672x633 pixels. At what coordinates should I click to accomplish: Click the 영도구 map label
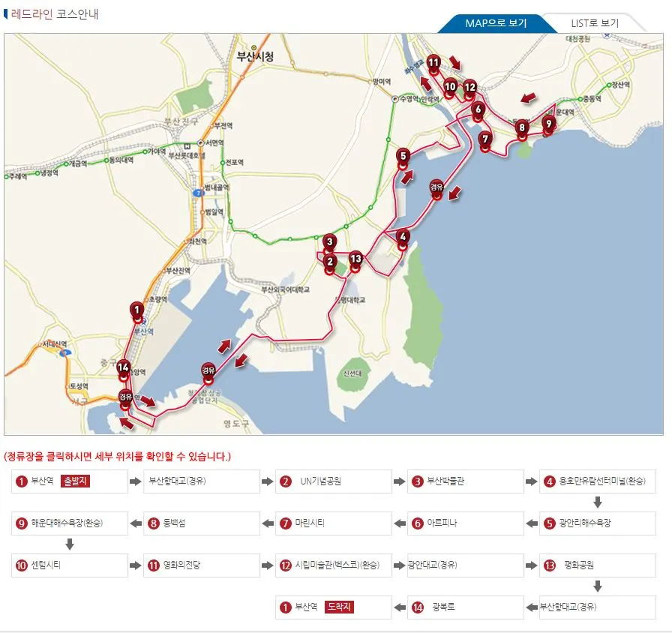235,424
